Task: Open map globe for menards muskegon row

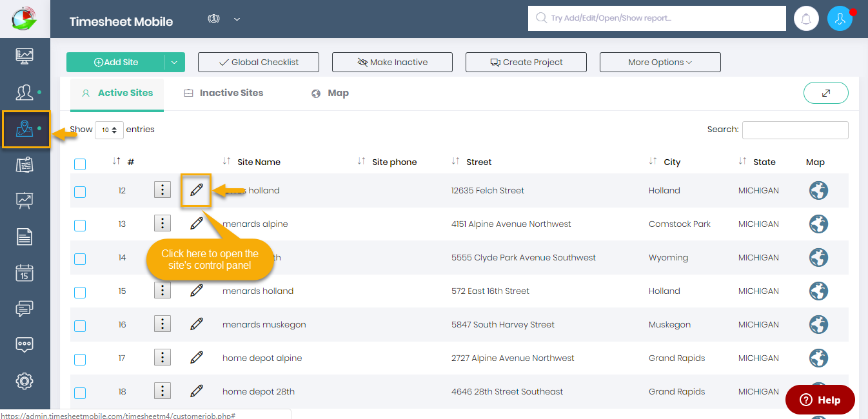Action: pyautogui.click(x=819, y=324)
